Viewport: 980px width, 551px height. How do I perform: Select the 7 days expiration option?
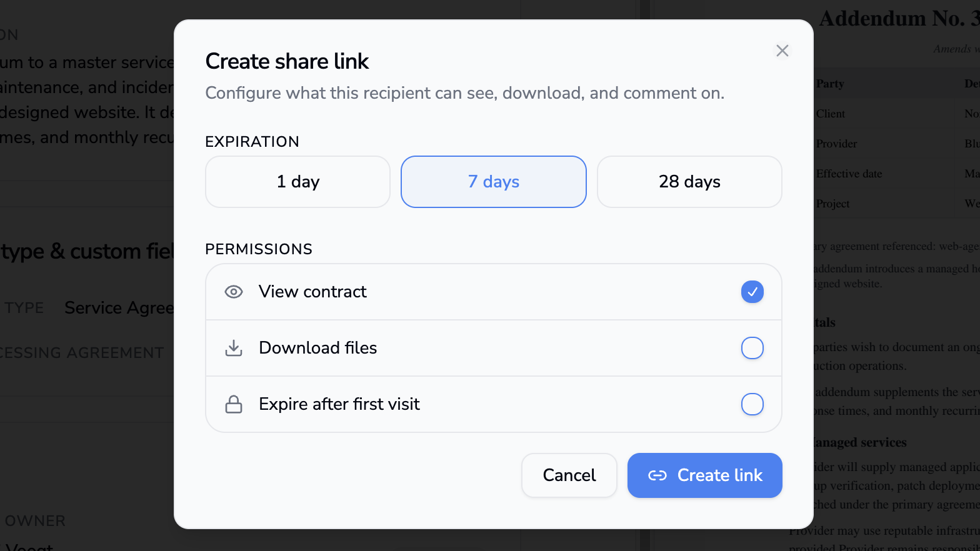tap(494, 182)
